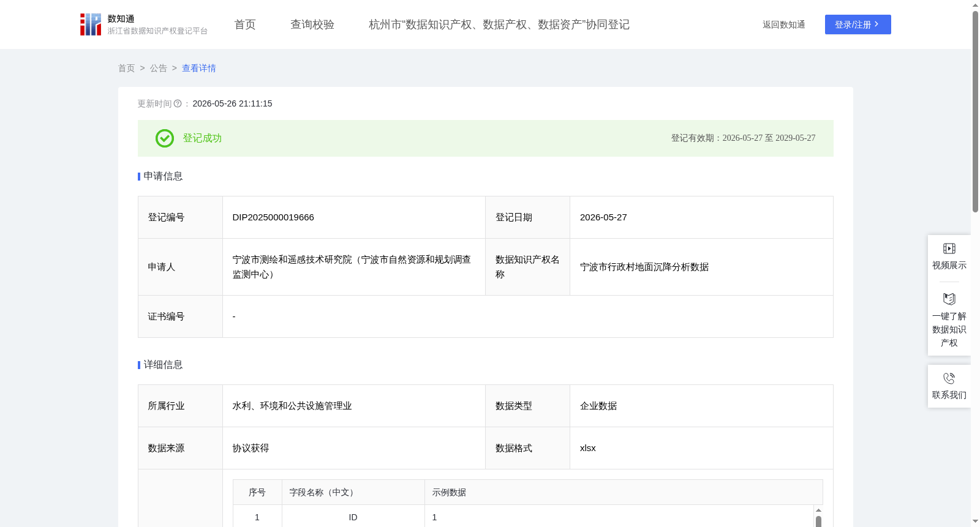The height and width of the screenshot is (527, 980).
Task: Open the 视频展示 video icon
Action: (x=949, y=249)
